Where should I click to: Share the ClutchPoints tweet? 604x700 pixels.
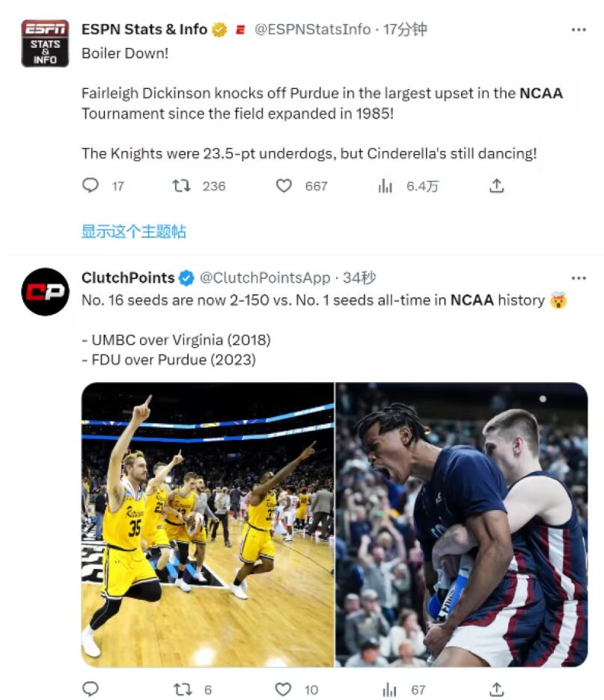[496, 689]
